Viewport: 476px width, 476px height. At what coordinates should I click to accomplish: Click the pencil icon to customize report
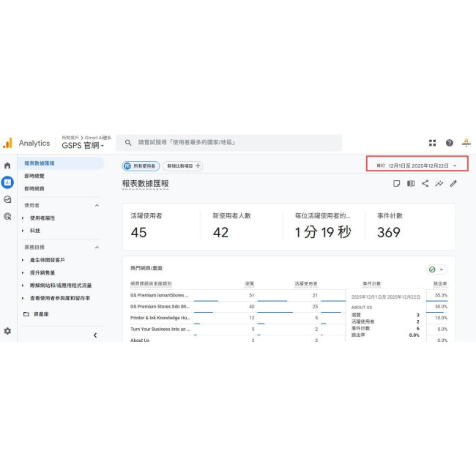point(453,184)
